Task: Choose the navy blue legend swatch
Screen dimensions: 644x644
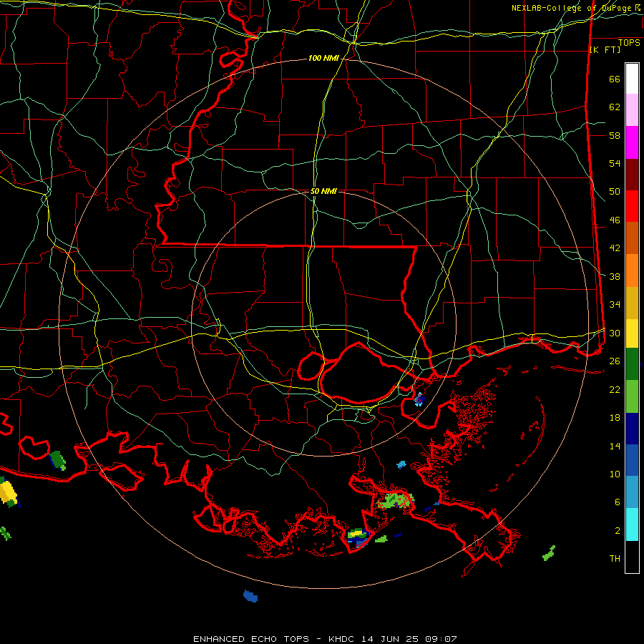Action: (632, 429)
